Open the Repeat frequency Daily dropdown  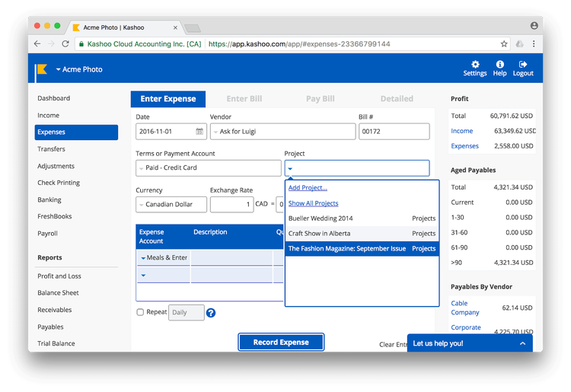point(186,312)
